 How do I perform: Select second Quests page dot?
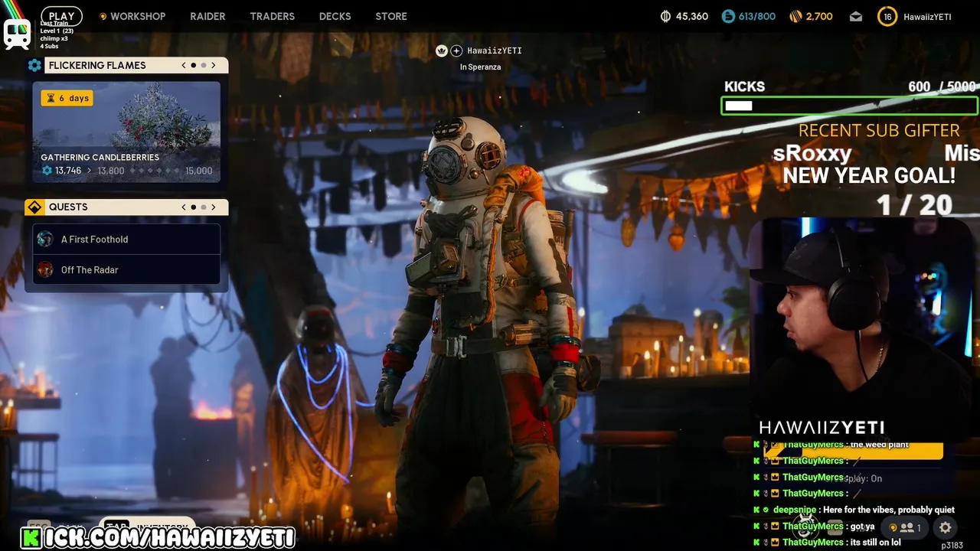coord(204,207)
